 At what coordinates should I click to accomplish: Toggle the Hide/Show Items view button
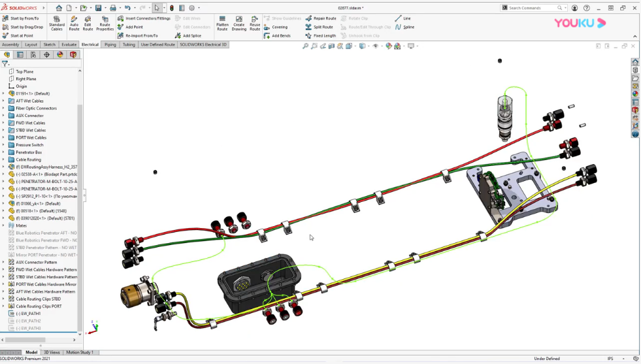(377, 46)
